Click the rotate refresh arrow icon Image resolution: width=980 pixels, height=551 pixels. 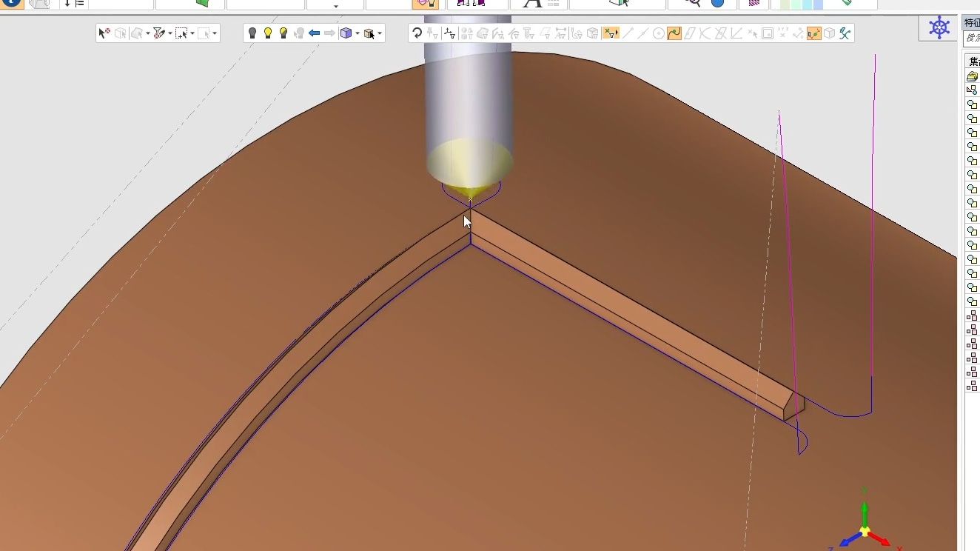[x=417, y=33]
